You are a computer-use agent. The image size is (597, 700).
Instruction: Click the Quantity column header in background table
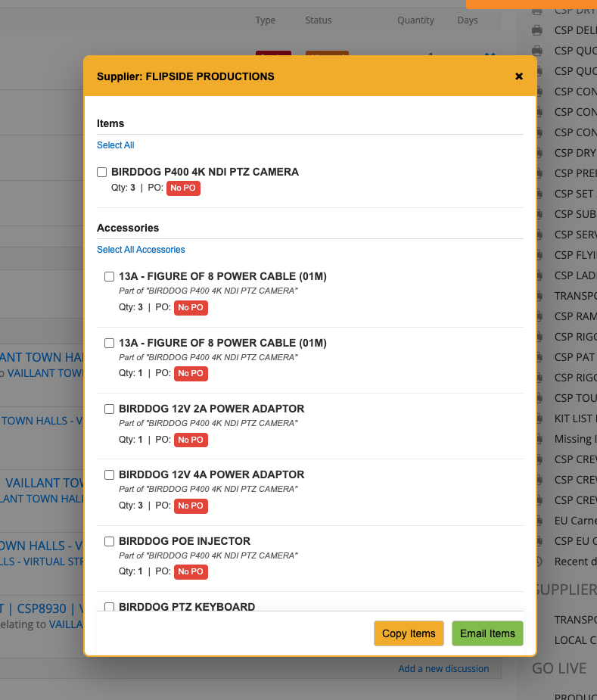click(415, 20)
